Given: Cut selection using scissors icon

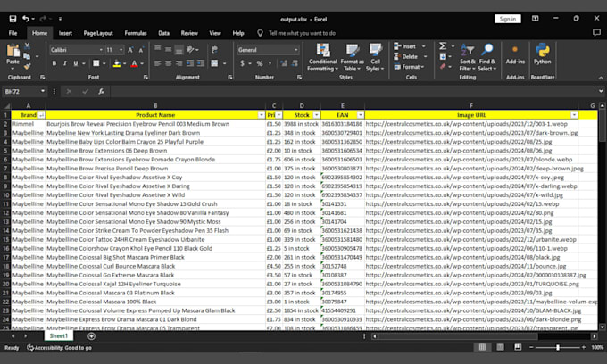Looking at the screenshot, I should [27, 45].
